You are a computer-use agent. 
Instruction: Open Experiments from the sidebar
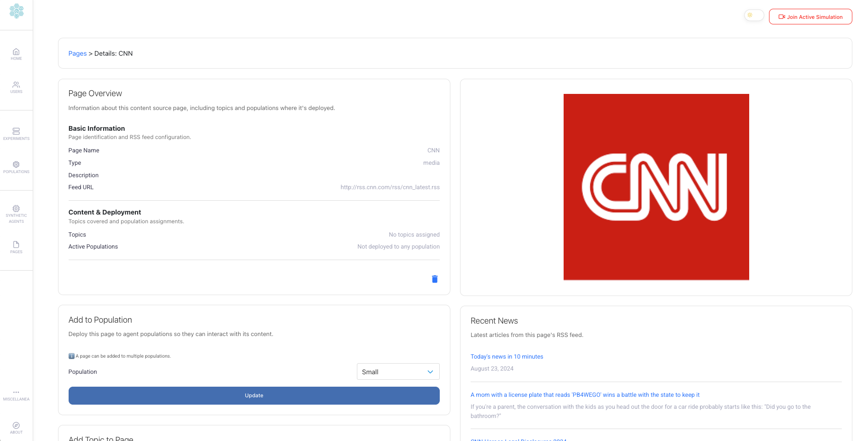[16, 134]
